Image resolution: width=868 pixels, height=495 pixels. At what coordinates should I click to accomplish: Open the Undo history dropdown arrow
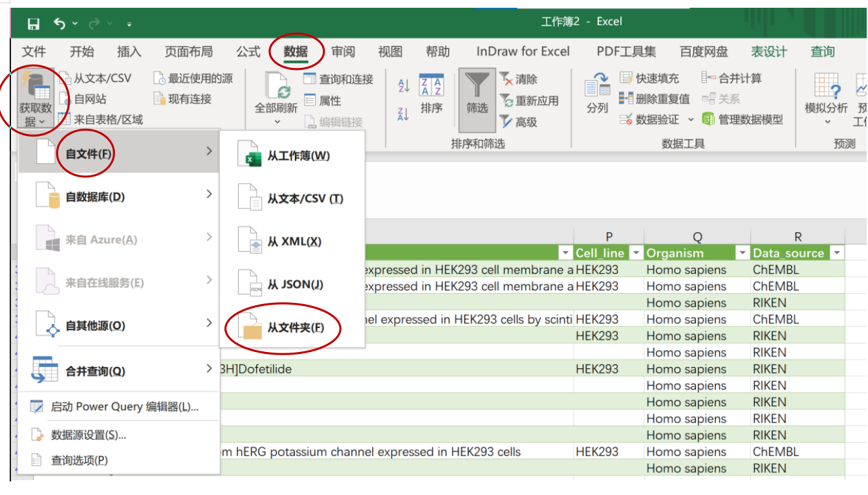point(75,24)
